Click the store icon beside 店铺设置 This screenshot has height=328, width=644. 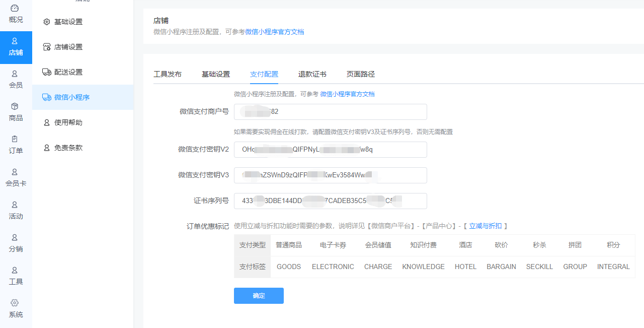click(47, 47)
